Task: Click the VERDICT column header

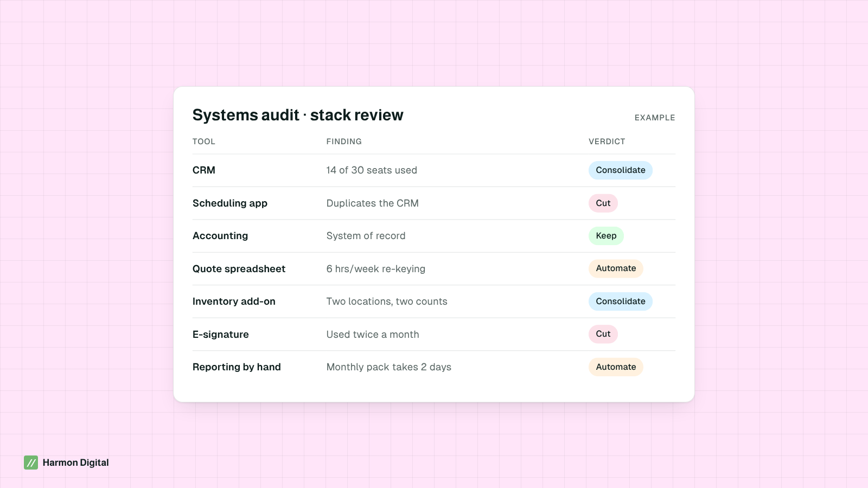Action: [607, 142]
